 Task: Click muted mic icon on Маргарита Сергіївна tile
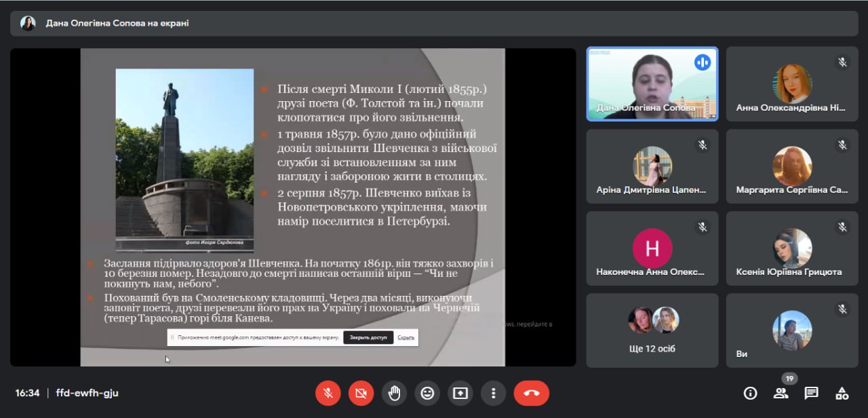coord(842,145)
